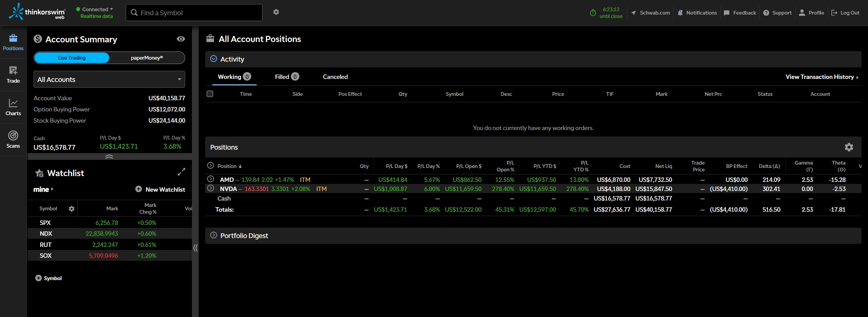Expand the AMD position row
This screenshot has width=868, height=317.
click(x=211, y=179)
